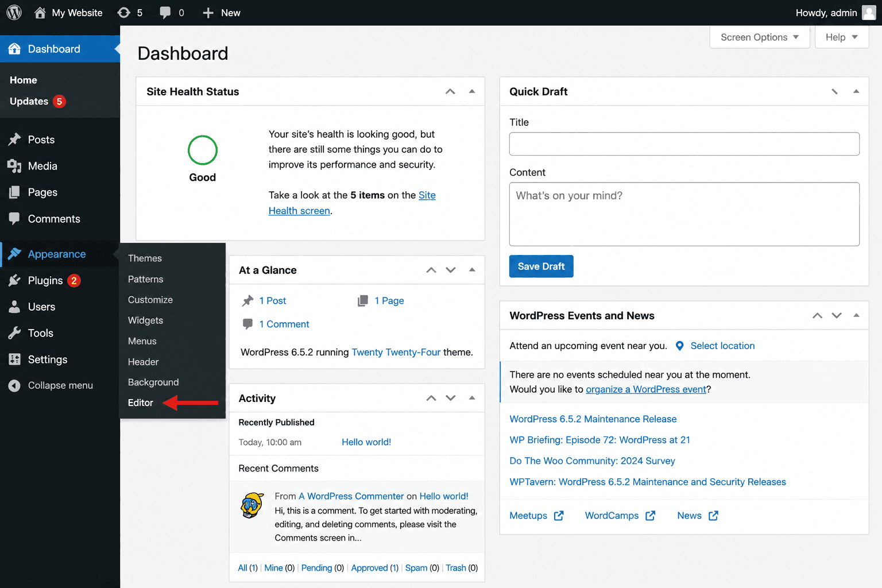The height and width of the screenshot is (588, 882).
Task: Move WordPress Events and News panel down
Action: [x=837, y=315]
